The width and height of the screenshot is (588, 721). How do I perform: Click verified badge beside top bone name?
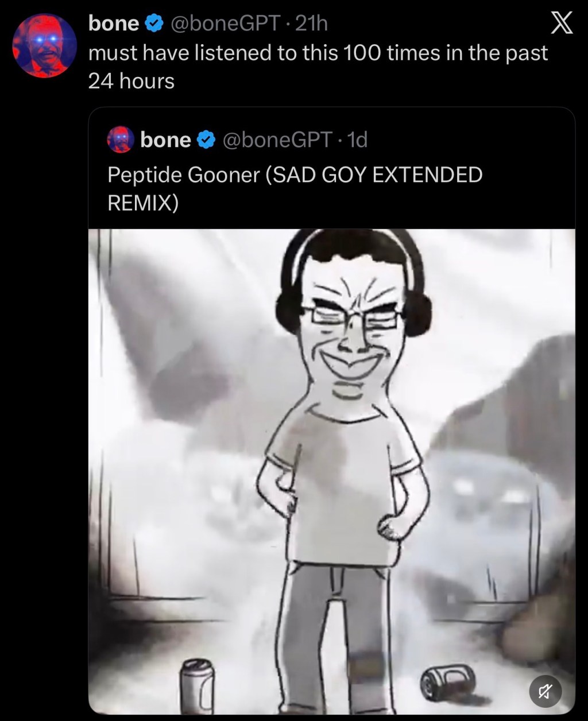click(153, 24)
